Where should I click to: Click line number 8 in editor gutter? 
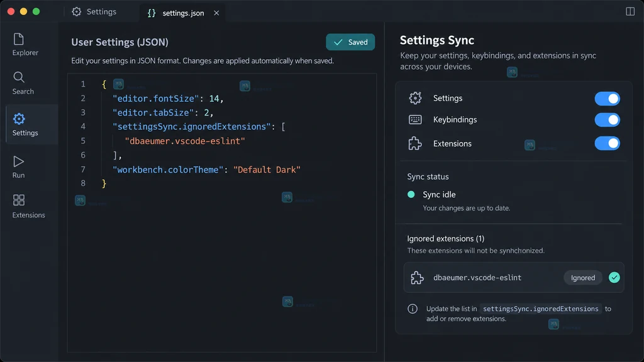(83, 183)
